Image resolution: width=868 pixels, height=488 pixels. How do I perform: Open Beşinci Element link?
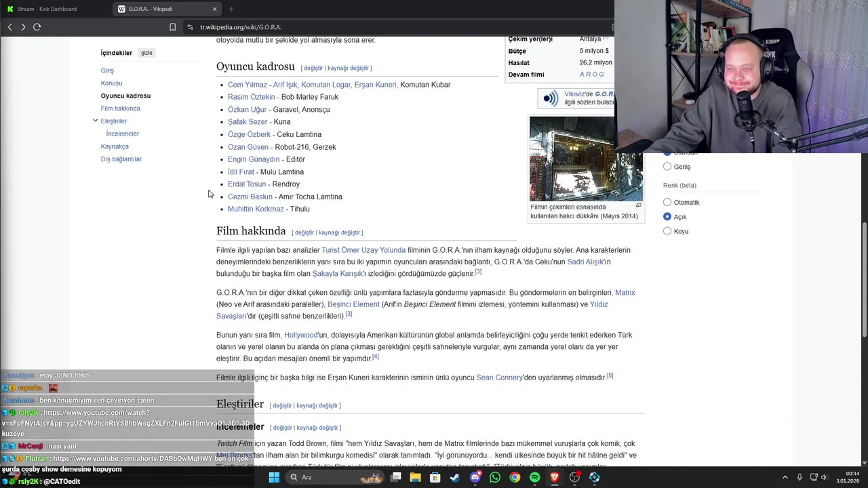[353, 305]
